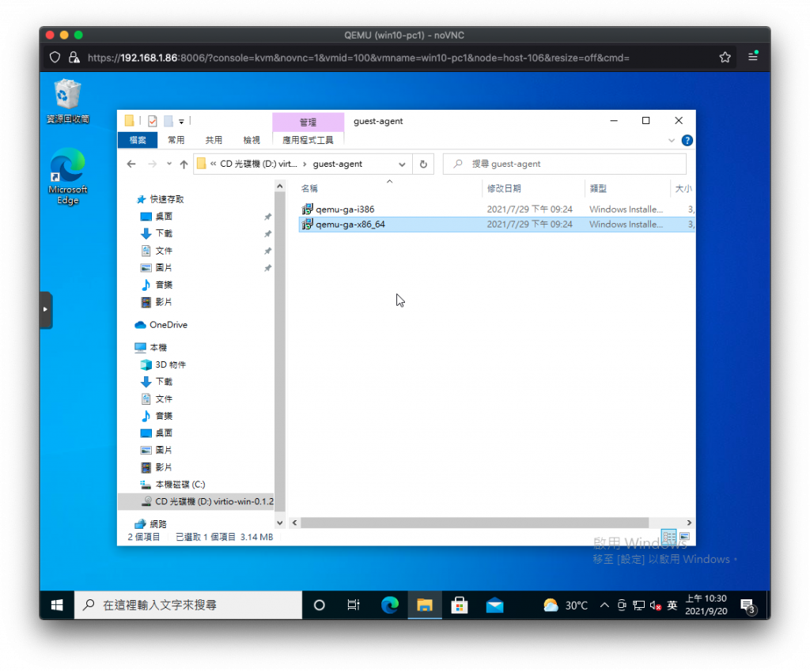Screen dimensions: 810x672
Task: Open Microsoft Store taskbar icon
Action: (x=460, y=605)
